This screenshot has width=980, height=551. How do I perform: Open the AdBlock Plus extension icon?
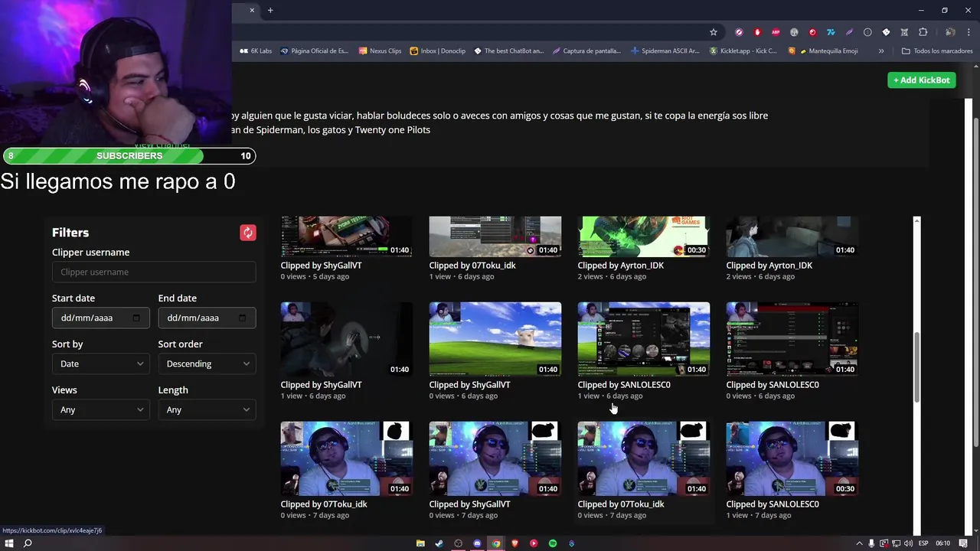pyautogui.click(x=776, y=32)
